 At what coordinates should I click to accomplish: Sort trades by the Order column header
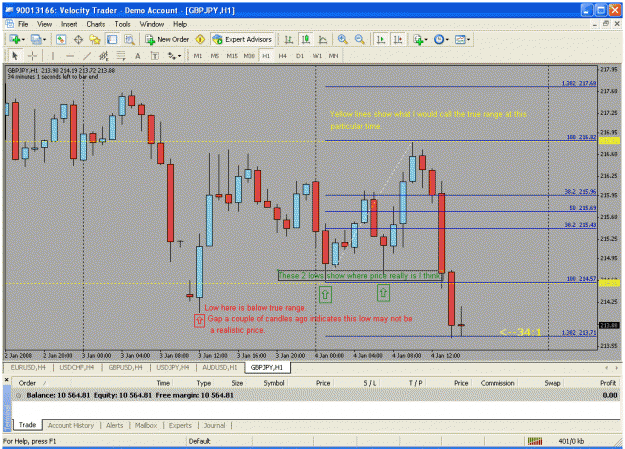coord(27,383)
